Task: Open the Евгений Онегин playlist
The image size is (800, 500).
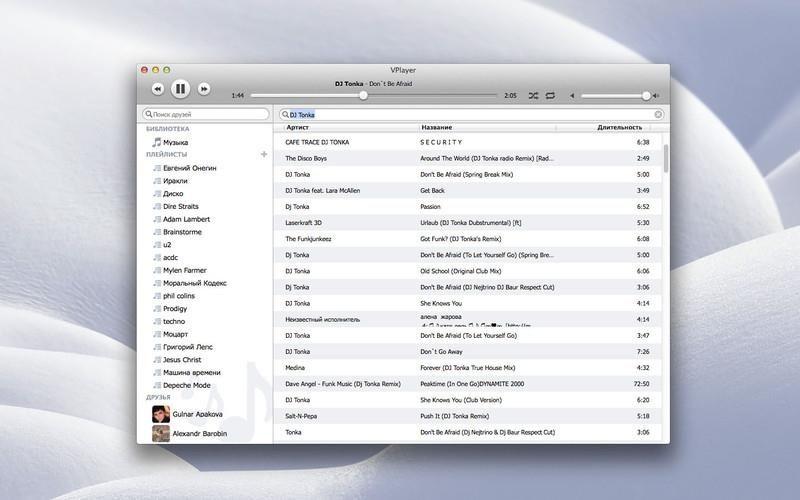Action: [189, 168]
